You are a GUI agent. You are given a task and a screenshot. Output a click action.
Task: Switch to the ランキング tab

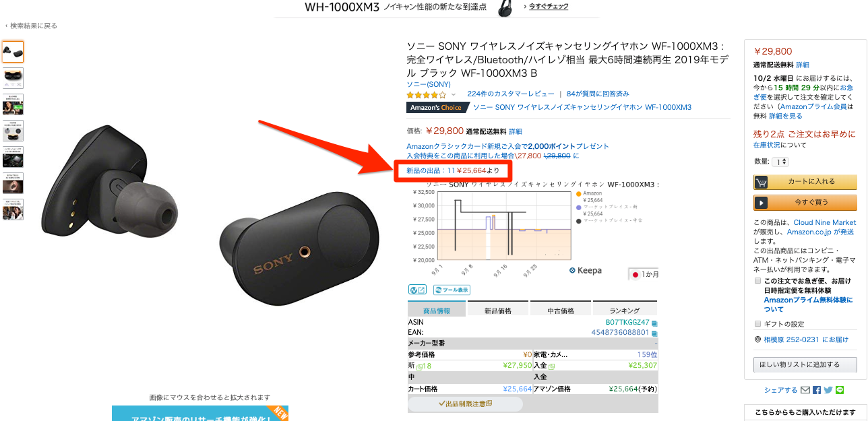(625, 311)
